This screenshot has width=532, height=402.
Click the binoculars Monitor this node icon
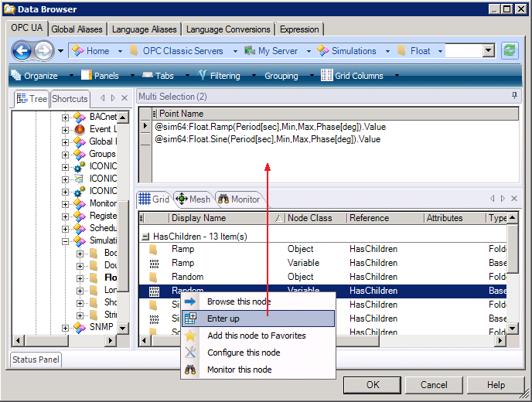click(191, 370)
